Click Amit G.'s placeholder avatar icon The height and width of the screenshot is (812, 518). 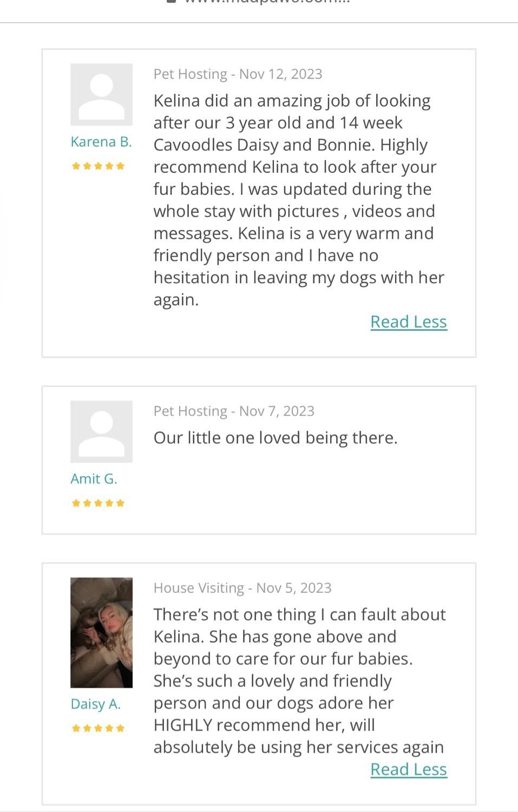pyautogui.click(x=101, y=431)
